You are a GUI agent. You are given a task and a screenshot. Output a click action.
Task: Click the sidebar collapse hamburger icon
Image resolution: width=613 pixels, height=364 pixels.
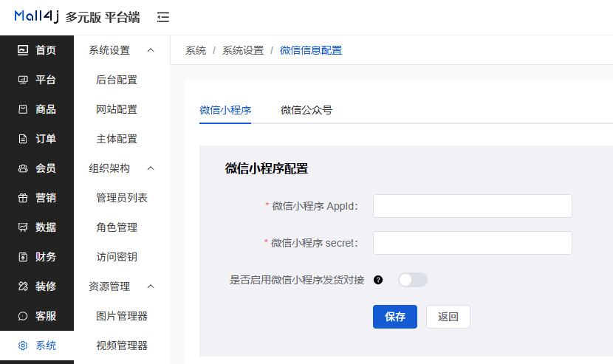(x=163, y=17)
